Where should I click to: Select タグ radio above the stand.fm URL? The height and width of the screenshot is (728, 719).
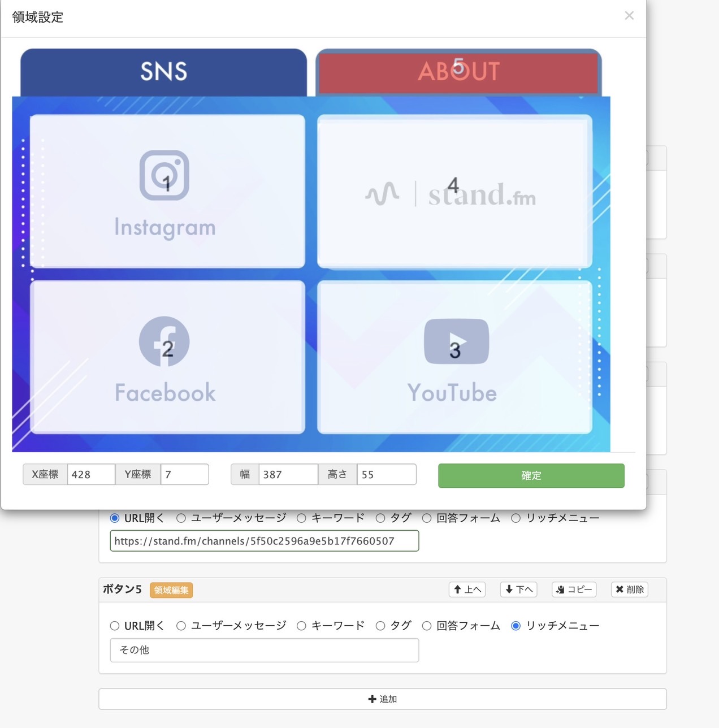click(380, 518)
